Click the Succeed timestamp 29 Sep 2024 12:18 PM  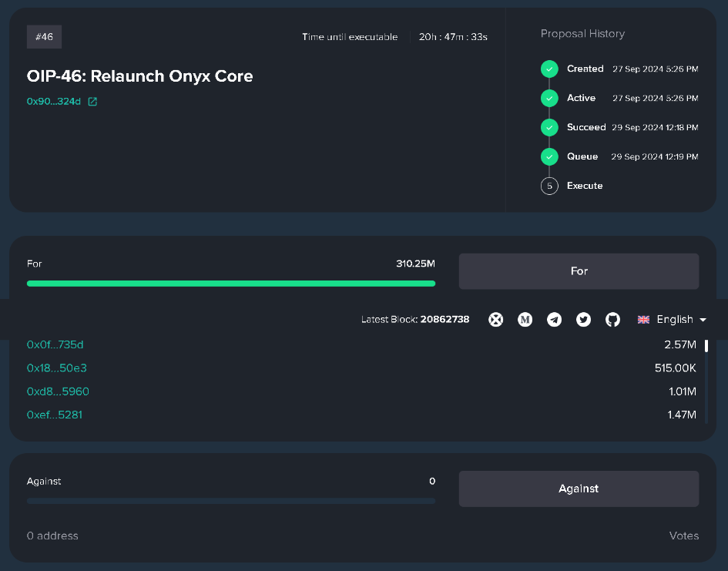pos(655,128)
